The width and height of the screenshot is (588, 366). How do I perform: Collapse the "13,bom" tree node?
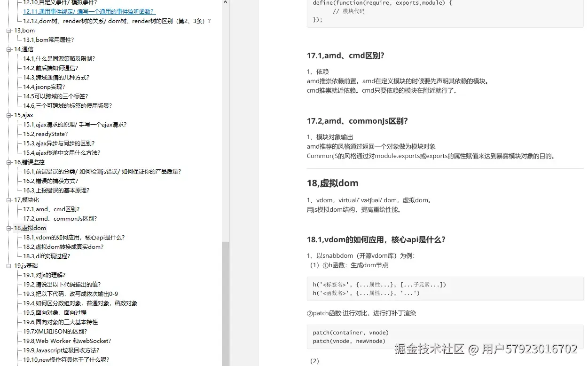click(8, 30)
